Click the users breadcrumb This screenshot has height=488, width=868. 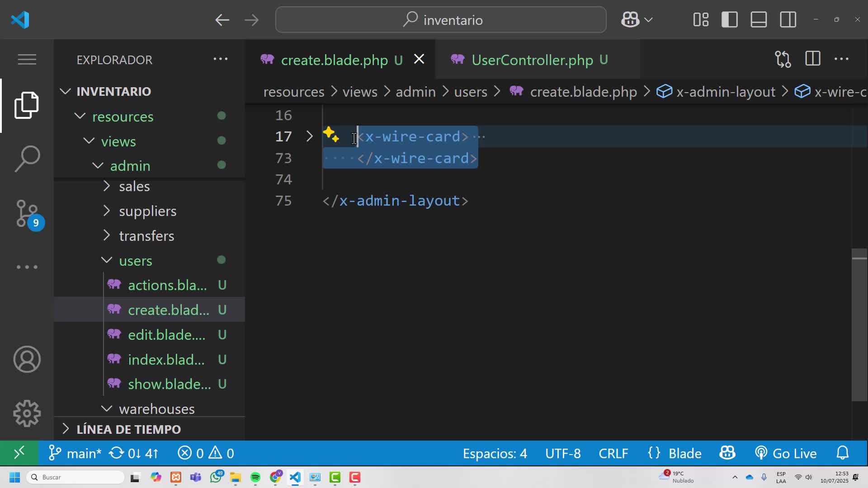[471, 92]
